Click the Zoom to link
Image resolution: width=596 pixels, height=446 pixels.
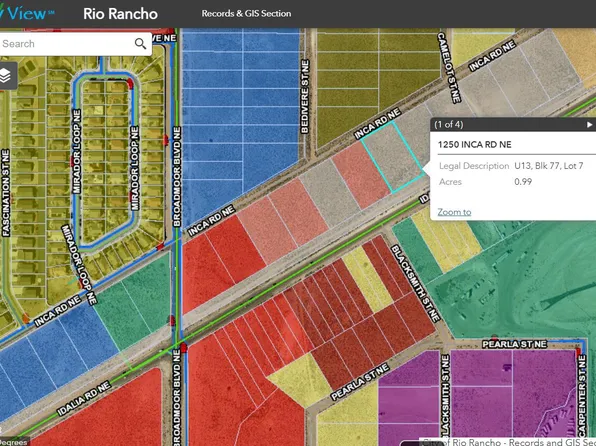click(x=454, y=212)
